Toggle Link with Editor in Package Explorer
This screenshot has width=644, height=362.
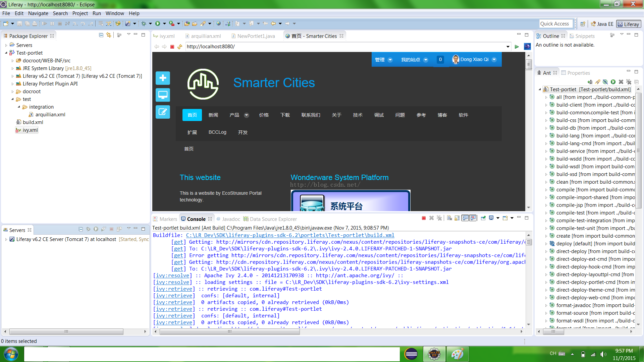click(108, 35)
